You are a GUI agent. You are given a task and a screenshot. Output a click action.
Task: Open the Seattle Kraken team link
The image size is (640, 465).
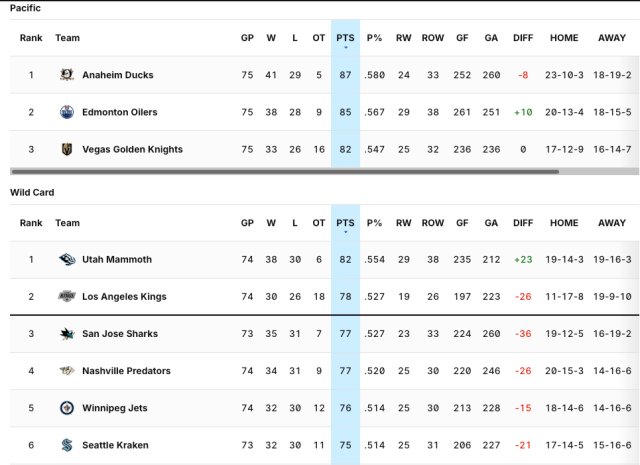pyautogui.click(x=115, y=445)
